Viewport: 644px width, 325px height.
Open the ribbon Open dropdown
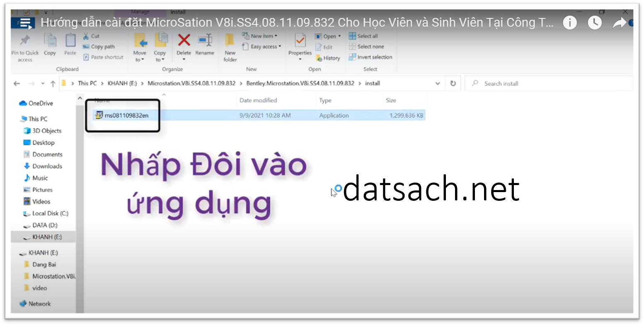point(328,36)
